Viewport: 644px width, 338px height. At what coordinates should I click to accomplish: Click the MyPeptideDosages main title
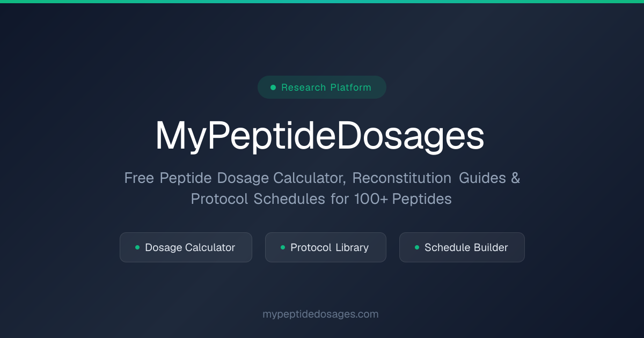(x=320, y=136)
